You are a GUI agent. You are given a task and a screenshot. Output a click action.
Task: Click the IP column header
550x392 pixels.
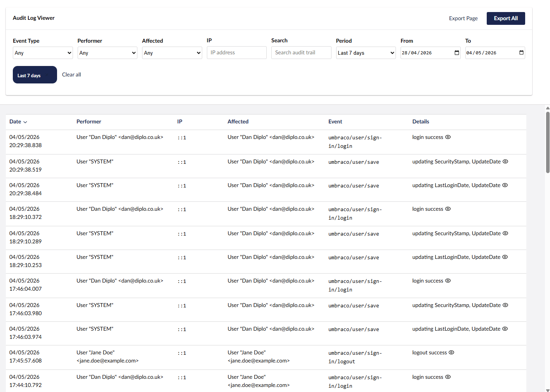180,121
